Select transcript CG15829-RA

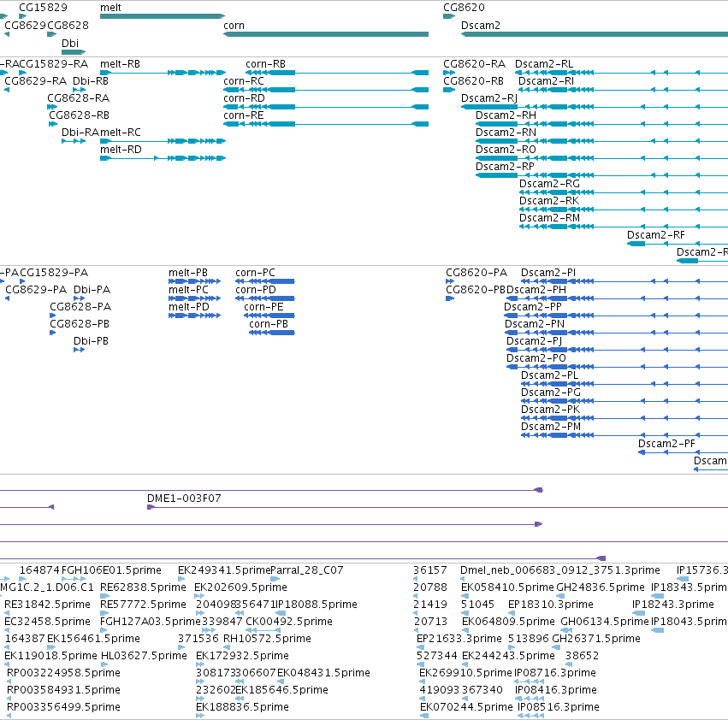53,64
